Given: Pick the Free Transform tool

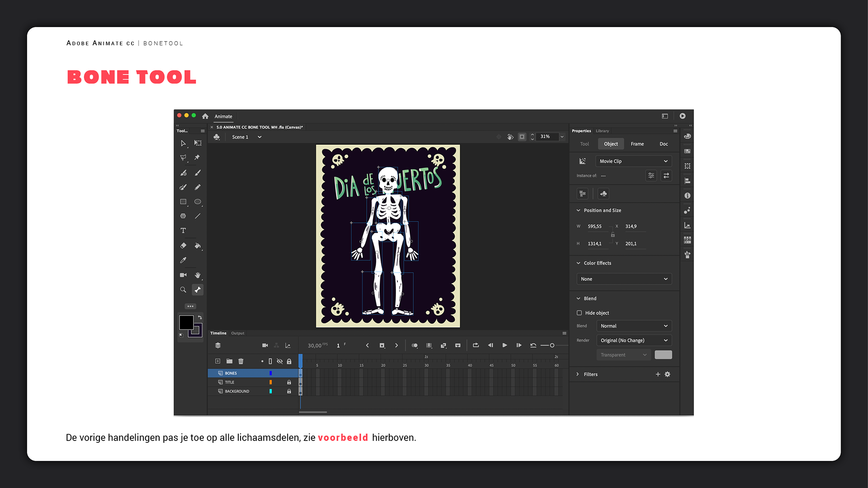Looking at the screenshot, I should click(x=198, y=143).
